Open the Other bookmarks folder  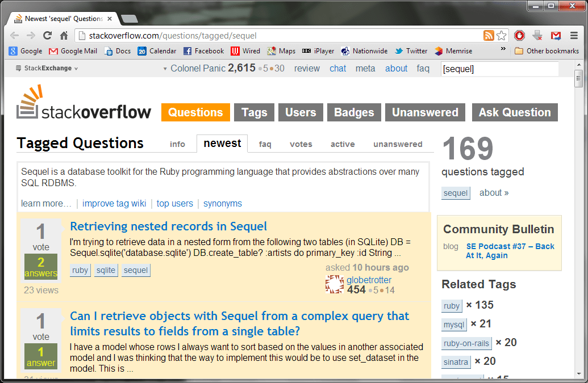pyautogui.click(x=547, y=51)
